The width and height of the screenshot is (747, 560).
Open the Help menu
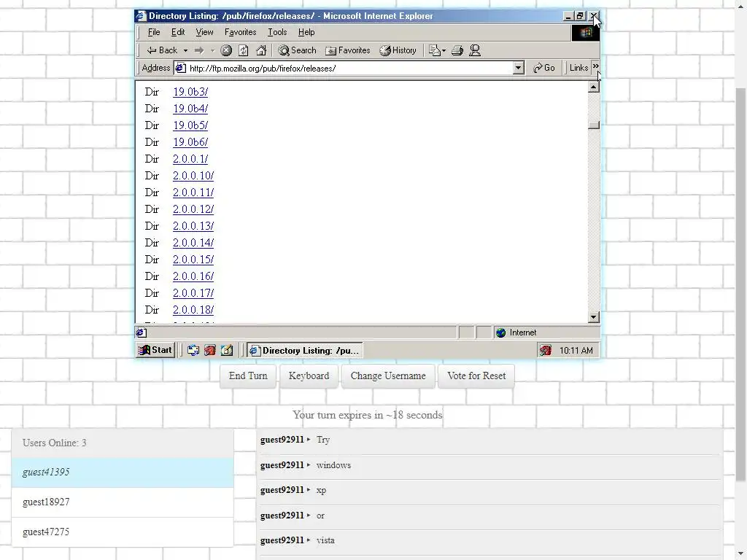coord(306,32)
